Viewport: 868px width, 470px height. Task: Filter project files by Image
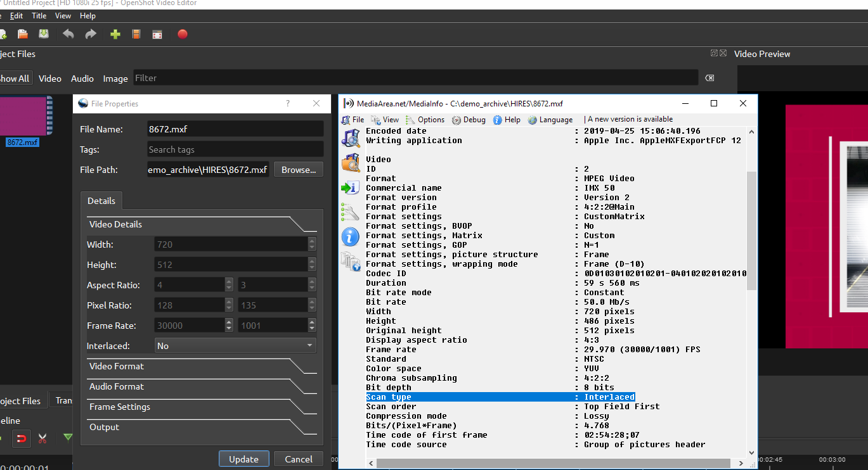pyautogui.click(x=115, y=79)
